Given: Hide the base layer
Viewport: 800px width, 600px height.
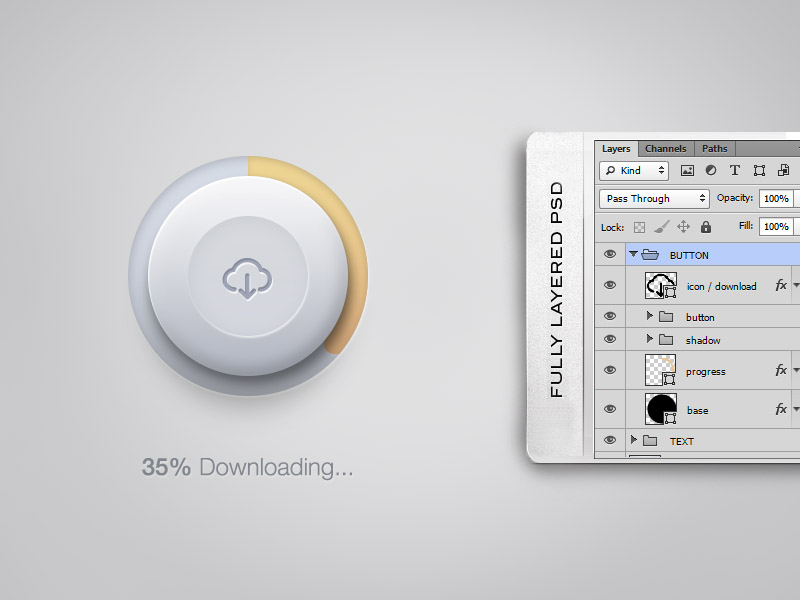Looking at the screenshot, I should click(x=610, y=409).
